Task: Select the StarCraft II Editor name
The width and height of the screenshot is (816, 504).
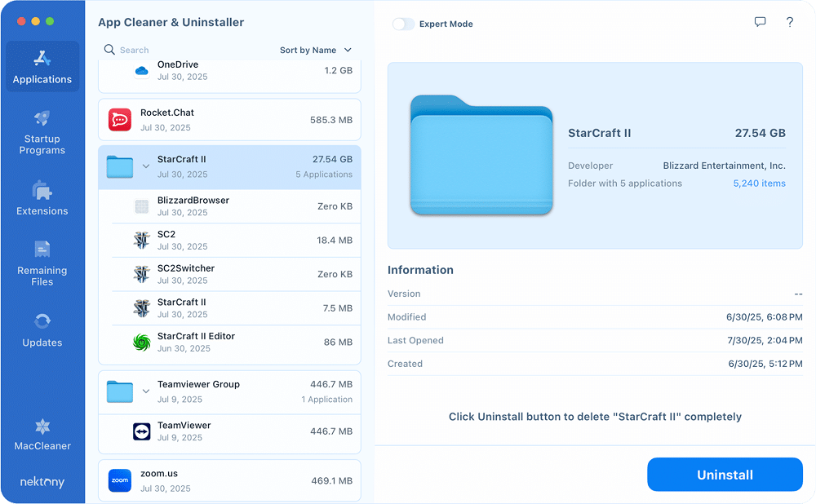Action: [196, 336]
